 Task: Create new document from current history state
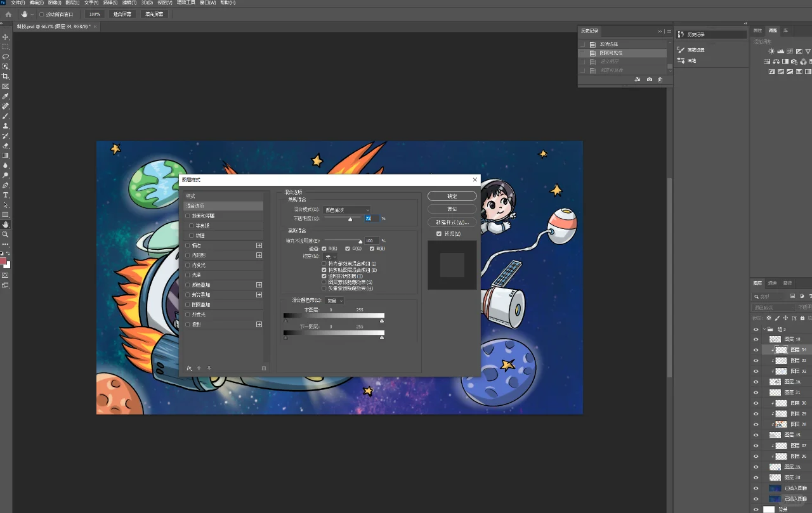click(x=637, y=79)
